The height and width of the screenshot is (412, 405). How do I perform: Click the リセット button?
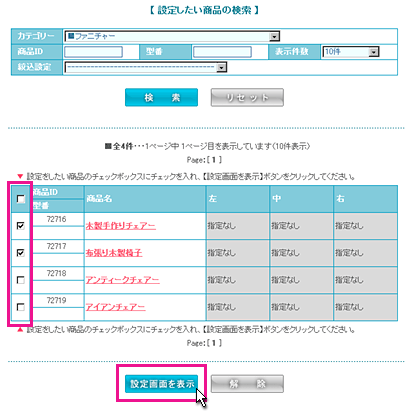pos(247,97)
